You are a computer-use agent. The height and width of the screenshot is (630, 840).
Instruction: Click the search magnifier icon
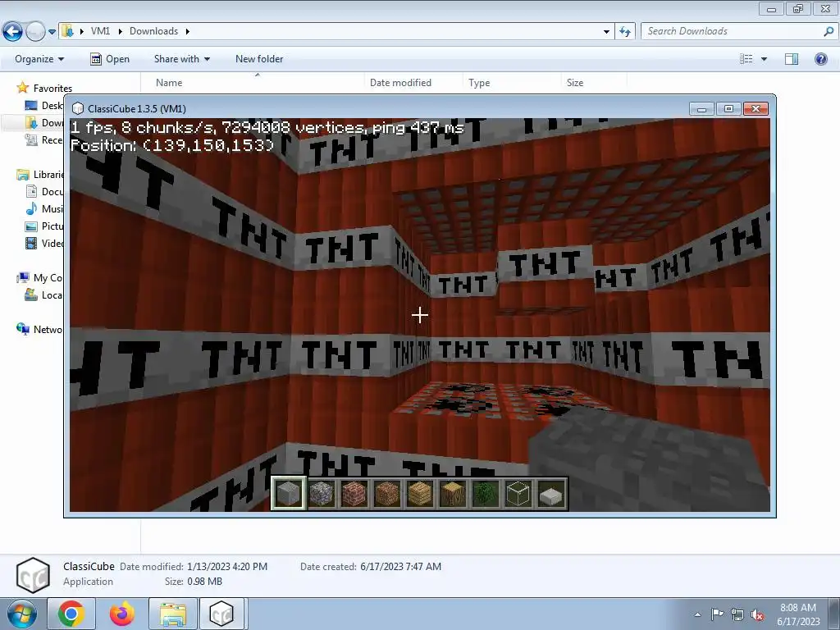click(829, 32)
